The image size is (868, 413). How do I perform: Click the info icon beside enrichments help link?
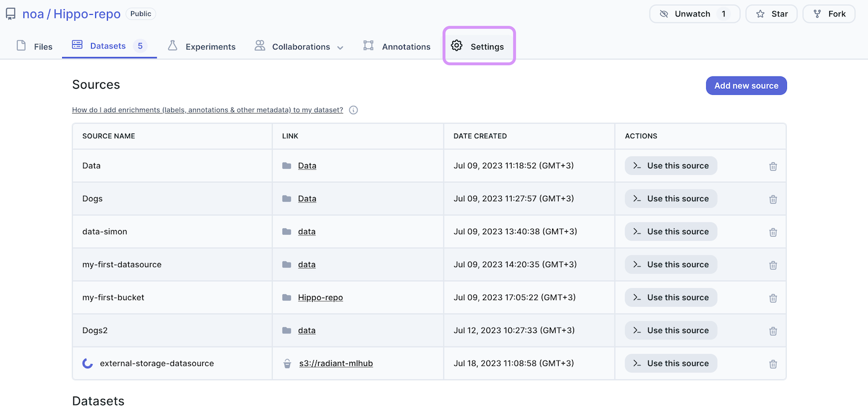pyautogui.click(x=353, y=110)
